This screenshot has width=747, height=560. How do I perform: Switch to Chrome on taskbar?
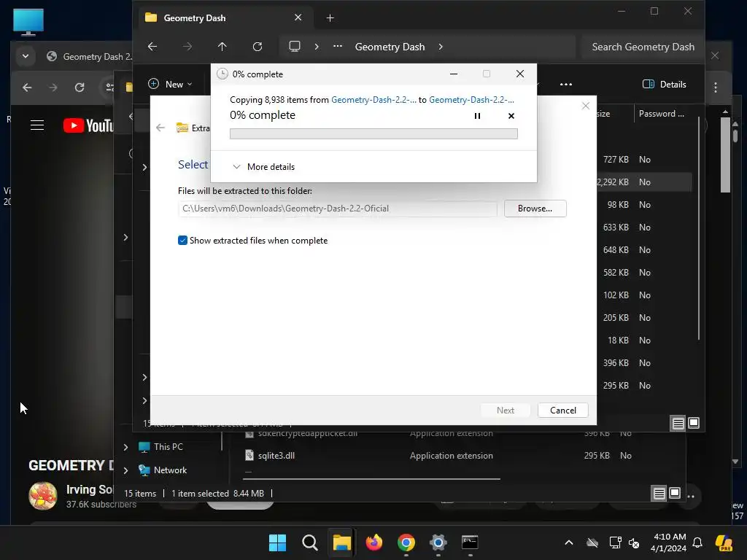tap(406, 542)
